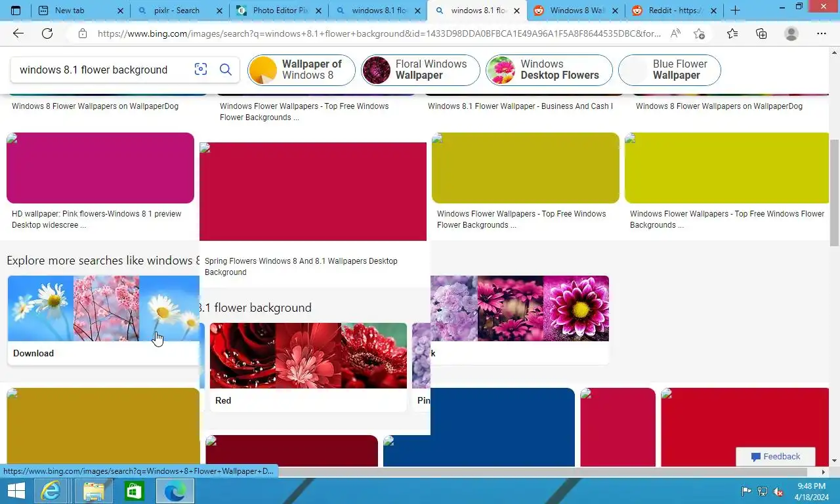Open Read aloud option in address bar
Viewport: 840px width, 504px height.
pos(675,33)
